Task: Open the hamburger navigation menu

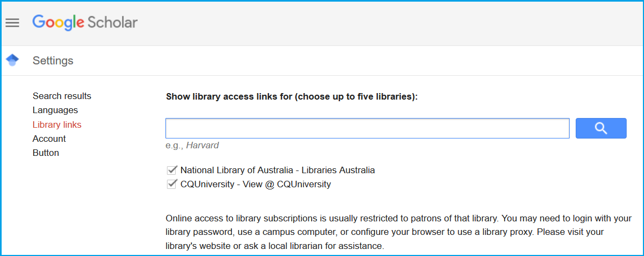Action: [12, 23]
